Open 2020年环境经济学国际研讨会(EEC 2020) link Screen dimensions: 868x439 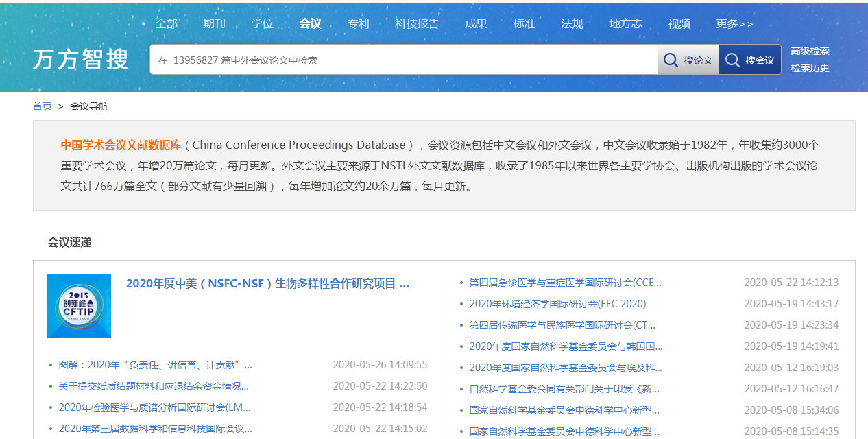557,304
